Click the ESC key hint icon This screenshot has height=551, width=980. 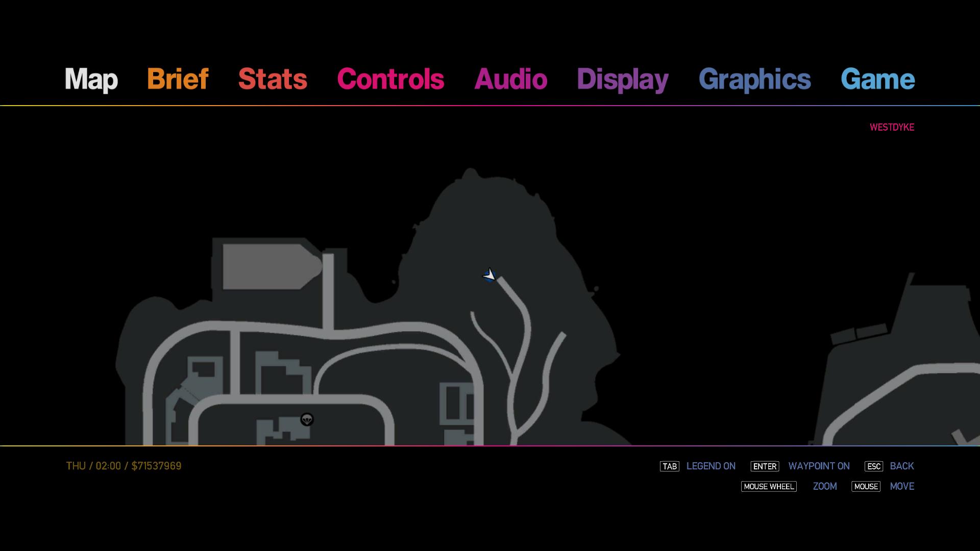coord(873,466)
